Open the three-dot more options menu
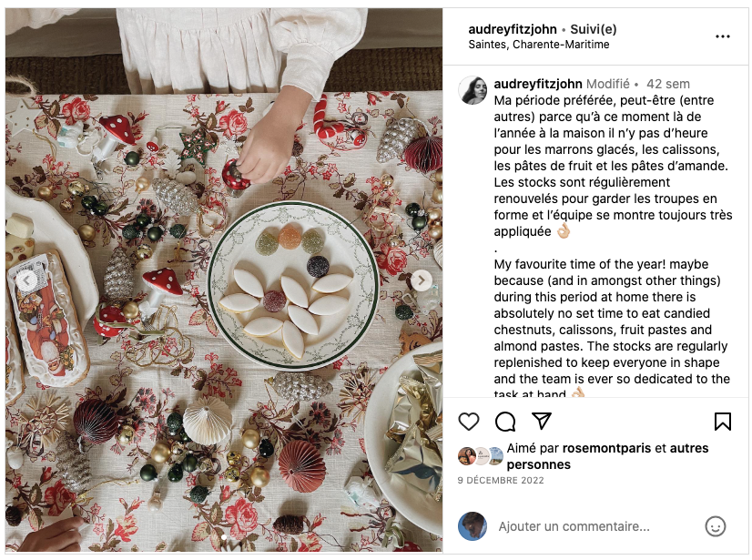 click(x=722, y=36)
